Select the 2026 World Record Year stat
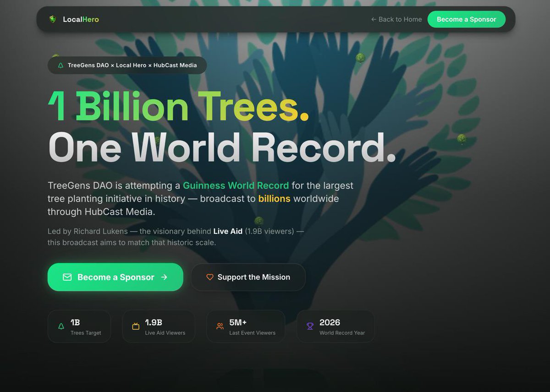This screenshot has width=550, height=392. [335, 327]
